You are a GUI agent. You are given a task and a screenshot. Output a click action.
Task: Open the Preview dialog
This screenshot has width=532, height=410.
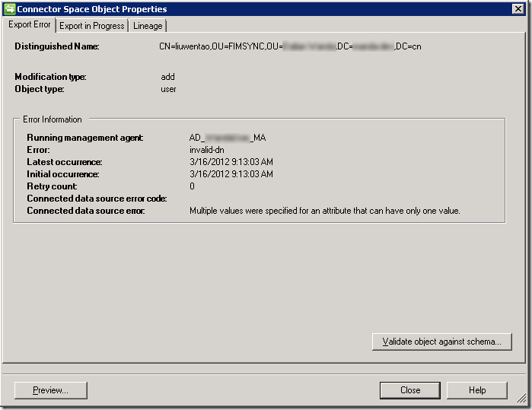tap(50, 390)
